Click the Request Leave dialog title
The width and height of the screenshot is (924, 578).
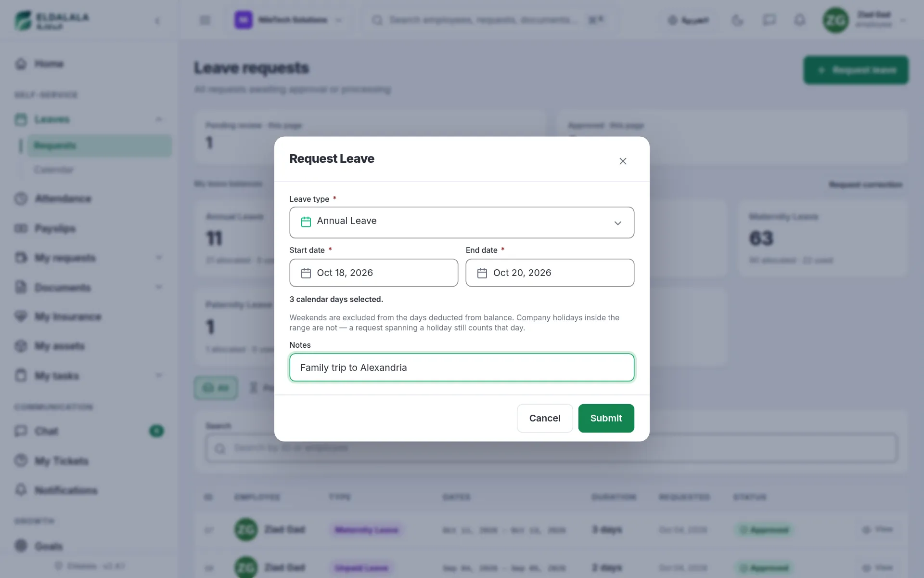332,158
